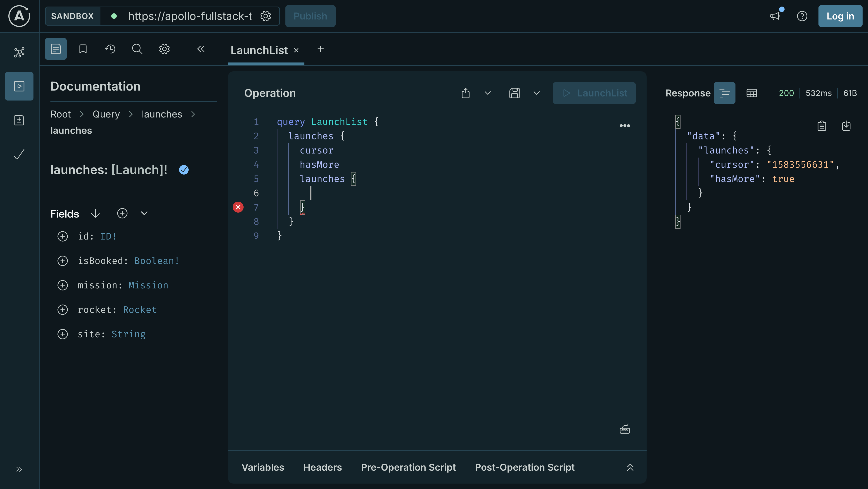Search the schema documentation
This screenshot has height=489, width=868.
pyautogui.click(x=137, y=49)
